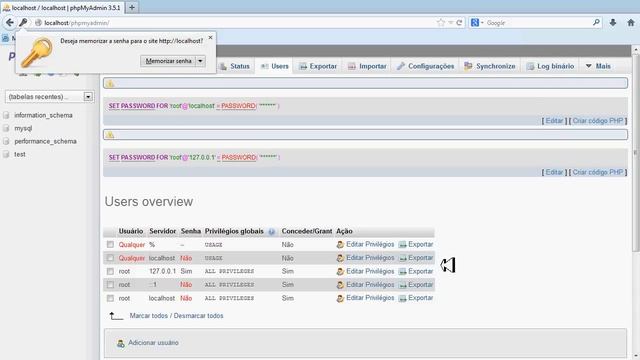This screenshot has height=360, width=640.
Task: Open the Exportar tab
Action: coord(318,66)
